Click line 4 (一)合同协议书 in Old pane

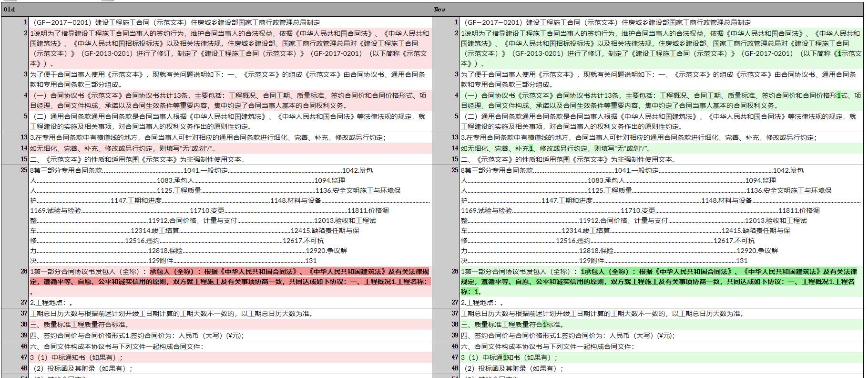[x=230, y=100]
